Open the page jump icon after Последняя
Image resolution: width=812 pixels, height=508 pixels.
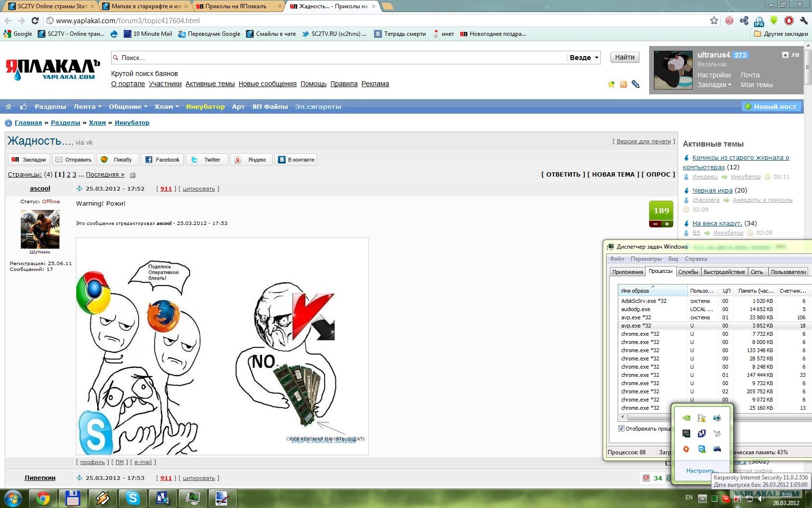click(132, 175)
